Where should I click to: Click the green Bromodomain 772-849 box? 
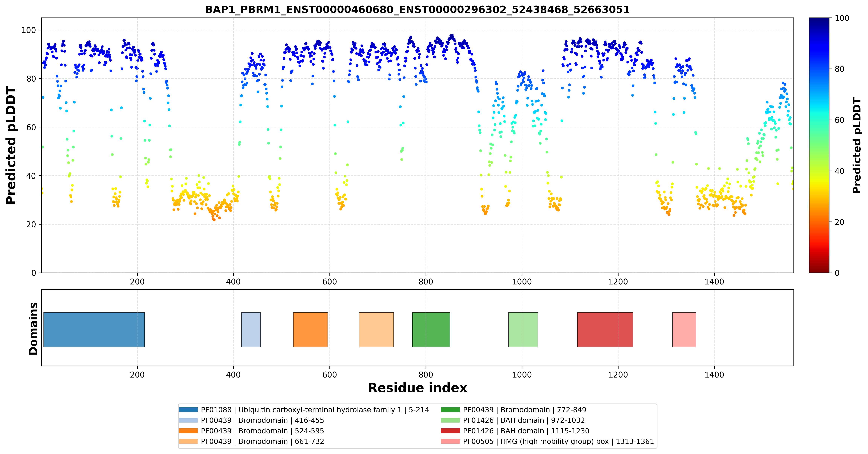click(x=431, y=329)
